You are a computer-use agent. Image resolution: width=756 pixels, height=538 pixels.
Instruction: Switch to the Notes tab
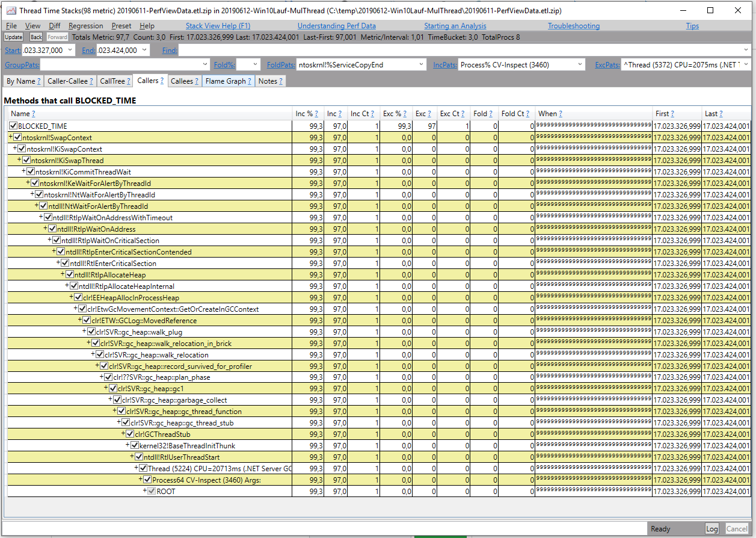point(271,81)
